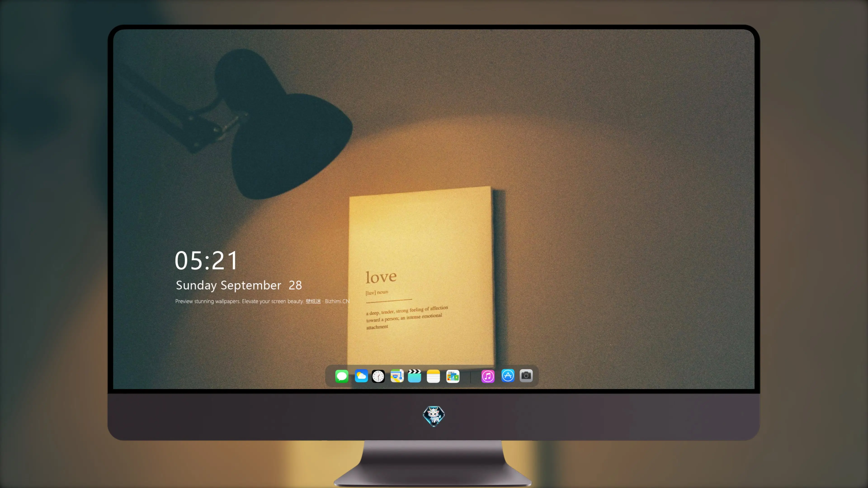This screenshot has width=868, height=488.
Task: Open the Maps app in the dock
Action: pyautogui.click(x=397, y=376)
